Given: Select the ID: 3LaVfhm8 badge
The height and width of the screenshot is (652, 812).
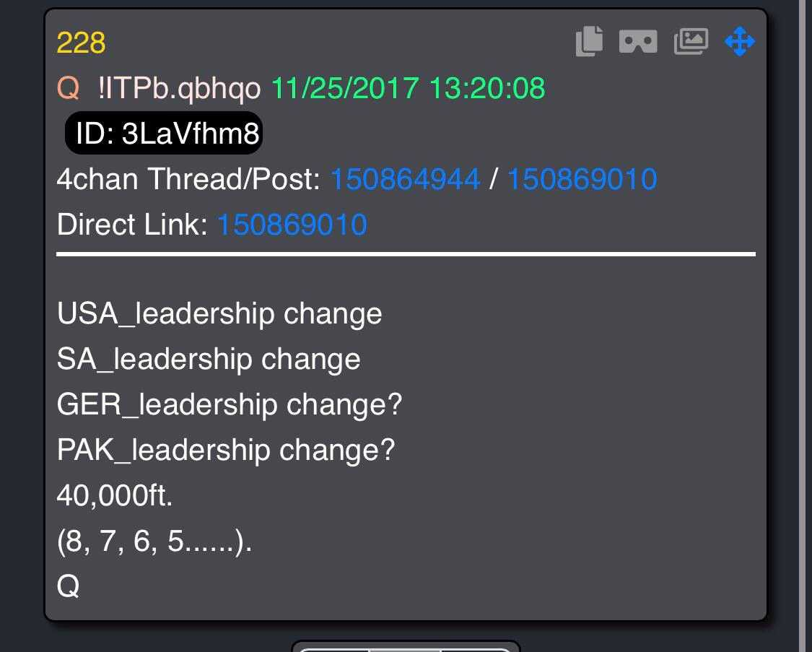Looking at the screenshot, I should (x=164, y=133).
